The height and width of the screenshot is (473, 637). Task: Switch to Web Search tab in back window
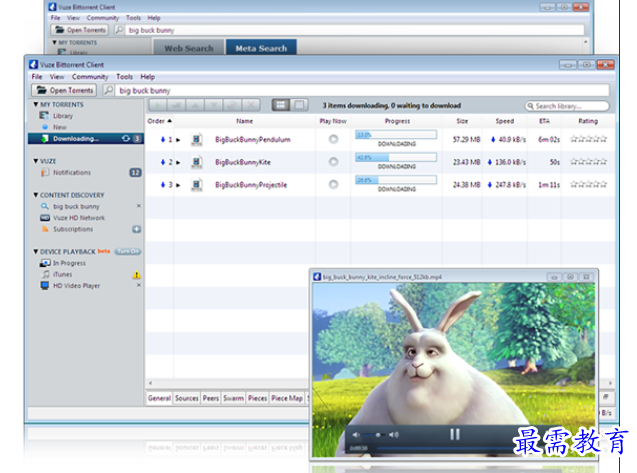(x=188, y=48)
